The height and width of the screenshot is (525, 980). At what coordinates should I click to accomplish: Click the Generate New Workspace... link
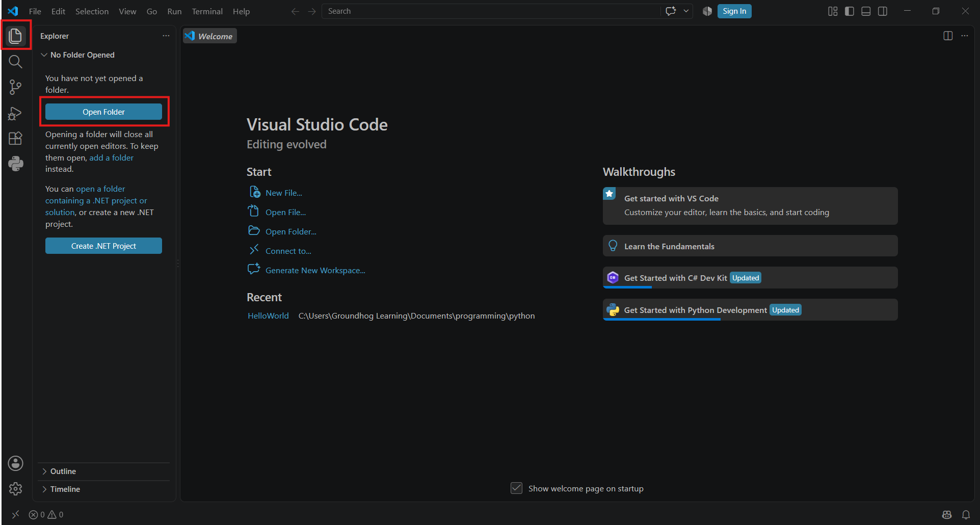[315, 270]
